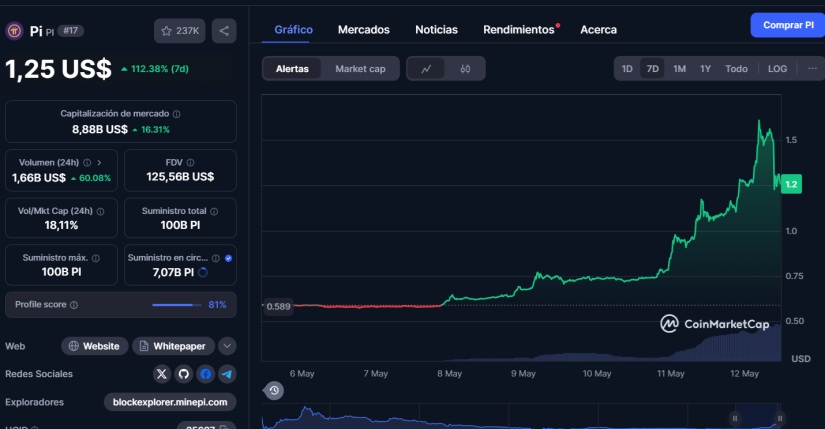Click the 8 May date axis label
The image size is (825, 429).
pos(449,374)
